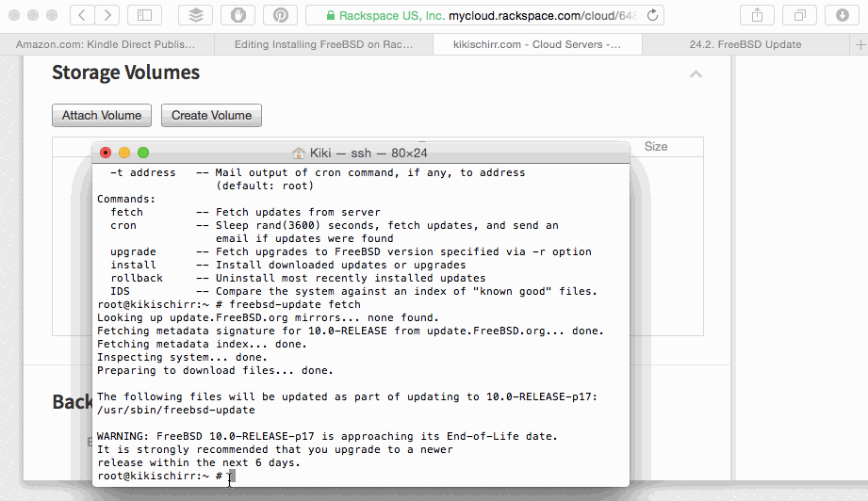Click 'Preparing to download files... done.' line
This screenshot has height=501, width=868.
(215, 370)
